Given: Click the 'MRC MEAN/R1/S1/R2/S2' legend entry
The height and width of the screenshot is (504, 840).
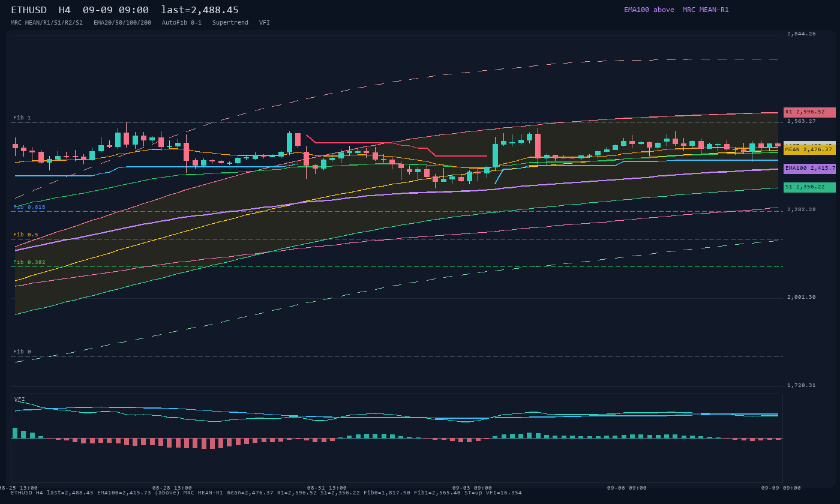Looking at the screenshot, I should click(47, 23).
